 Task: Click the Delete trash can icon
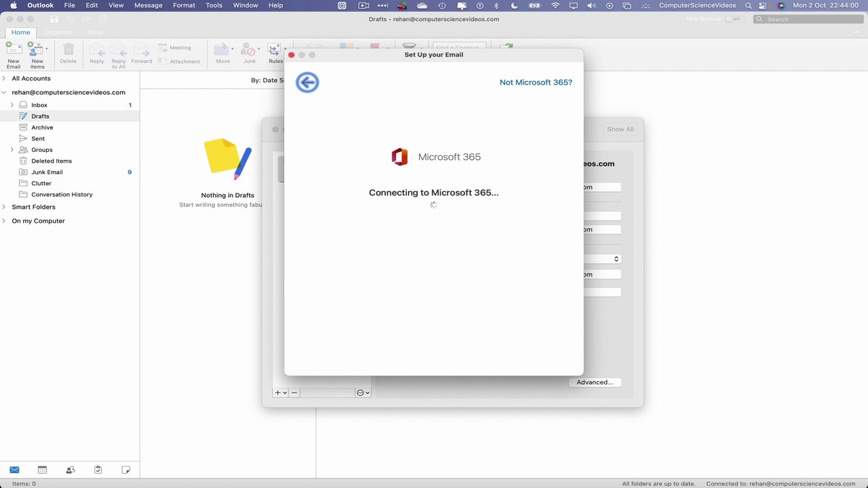68,49
